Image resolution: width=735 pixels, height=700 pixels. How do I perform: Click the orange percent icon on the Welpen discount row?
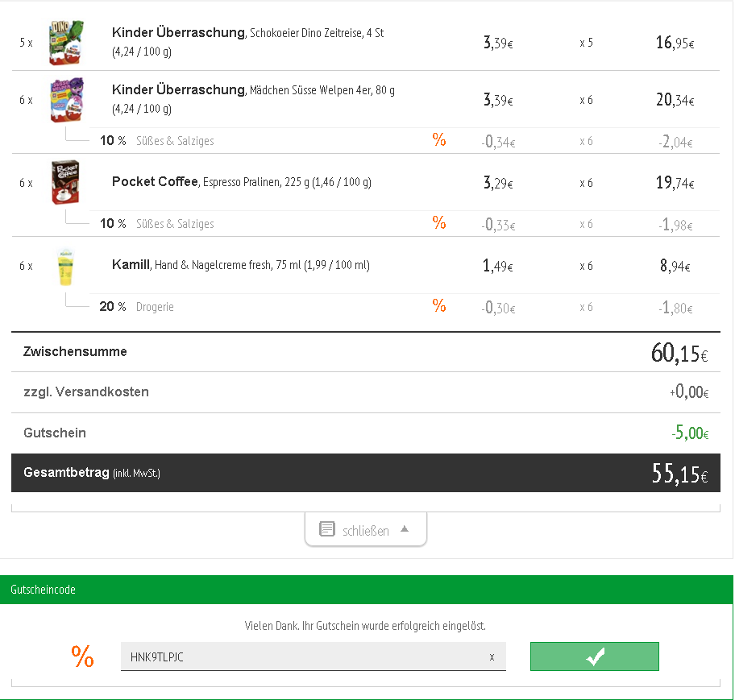[439, 140]
